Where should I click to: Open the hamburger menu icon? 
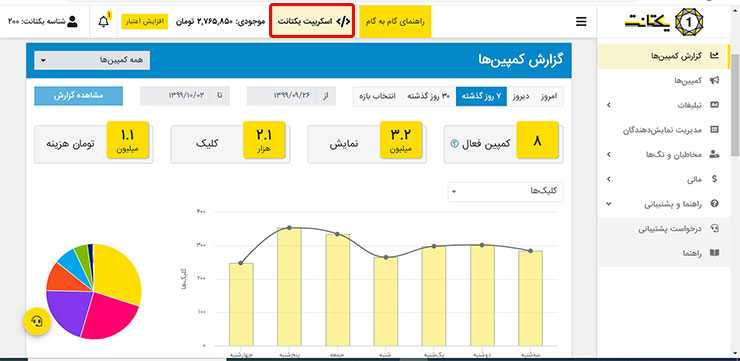coord(581,22)
